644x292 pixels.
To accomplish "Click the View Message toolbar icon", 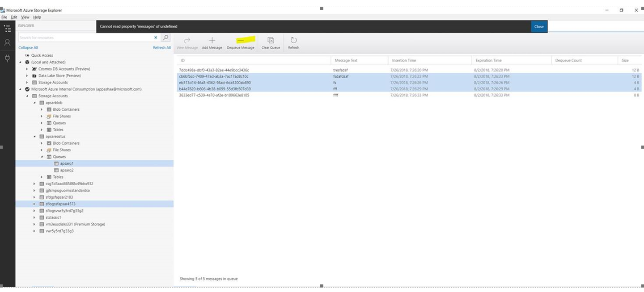I will point(187,42).
